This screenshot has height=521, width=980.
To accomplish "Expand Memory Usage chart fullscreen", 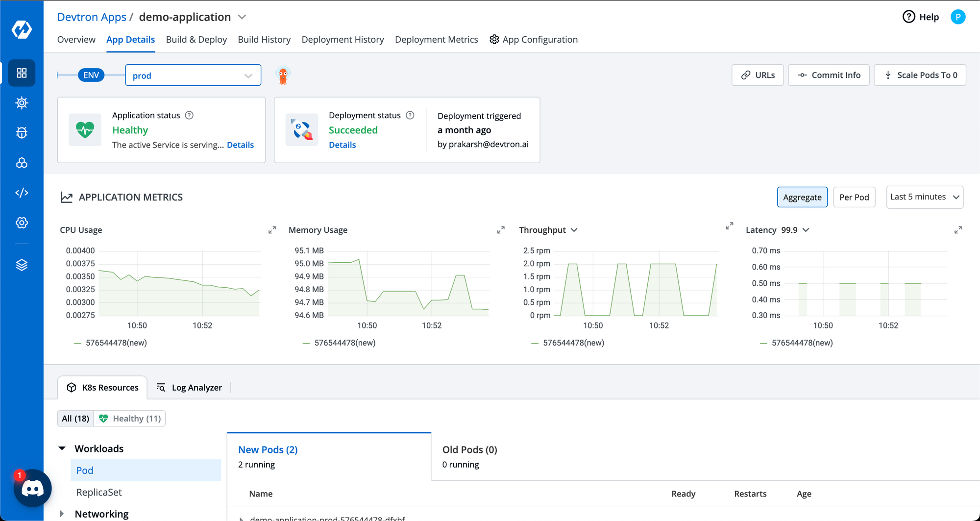I will (501, 230).
